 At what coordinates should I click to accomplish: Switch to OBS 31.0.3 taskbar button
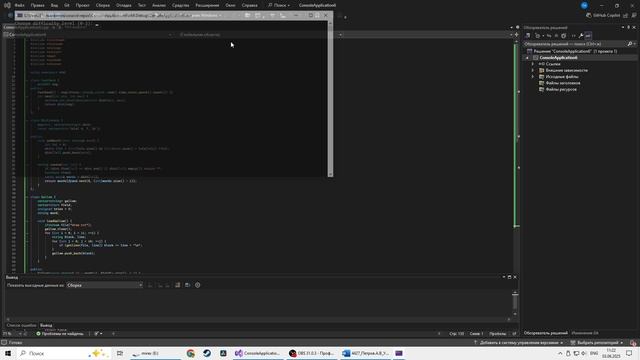tap(311, 353)
